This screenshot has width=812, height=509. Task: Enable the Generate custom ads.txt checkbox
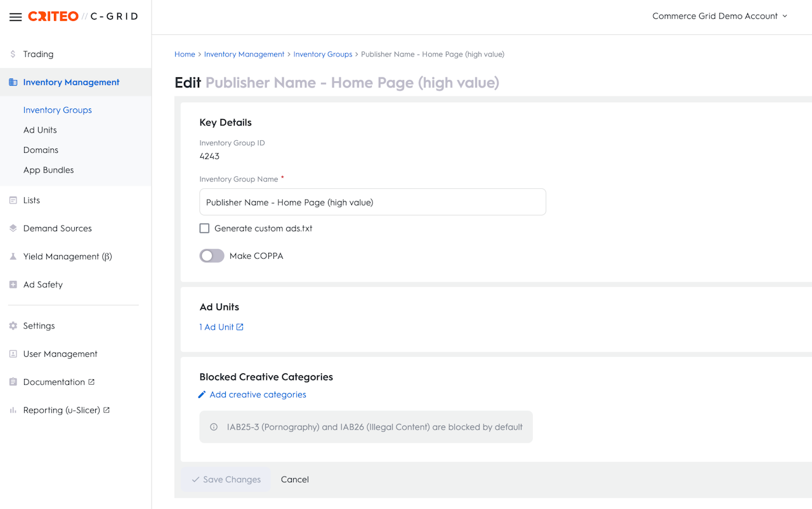[x=204, y=228]
